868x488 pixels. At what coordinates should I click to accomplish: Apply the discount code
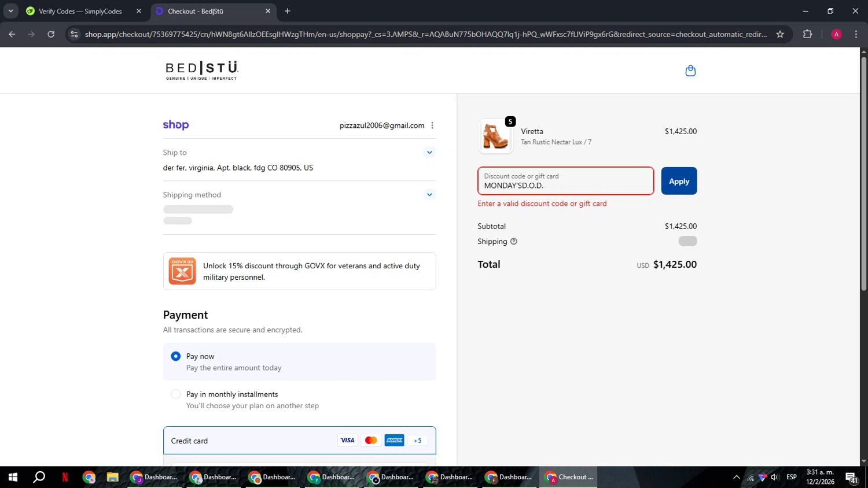coord(679,181)
